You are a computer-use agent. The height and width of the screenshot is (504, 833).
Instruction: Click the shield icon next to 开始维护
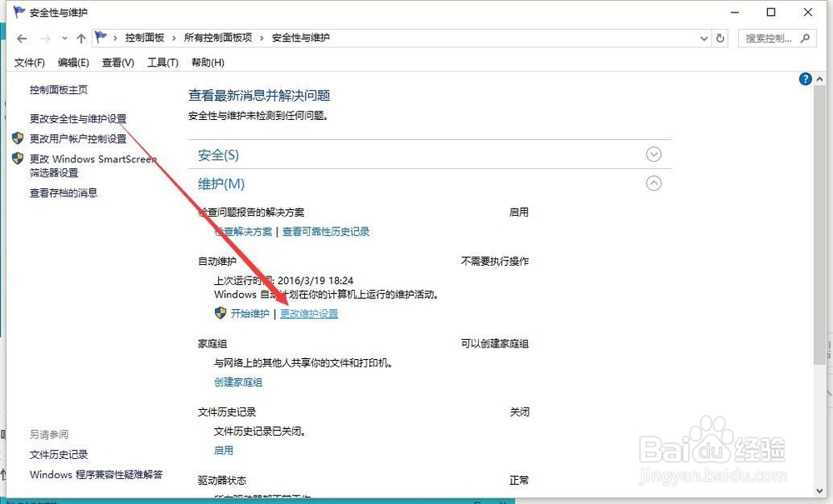click(x=218, y=313)
